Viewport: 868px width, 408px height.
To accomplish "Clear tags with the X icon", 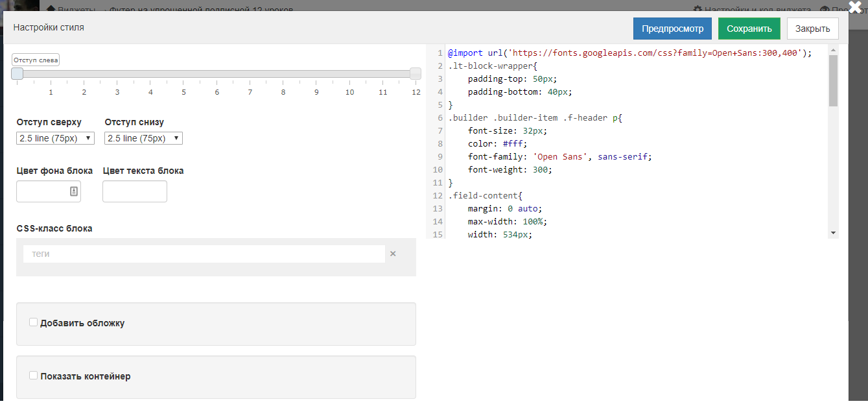I will (x=393, y=254).
